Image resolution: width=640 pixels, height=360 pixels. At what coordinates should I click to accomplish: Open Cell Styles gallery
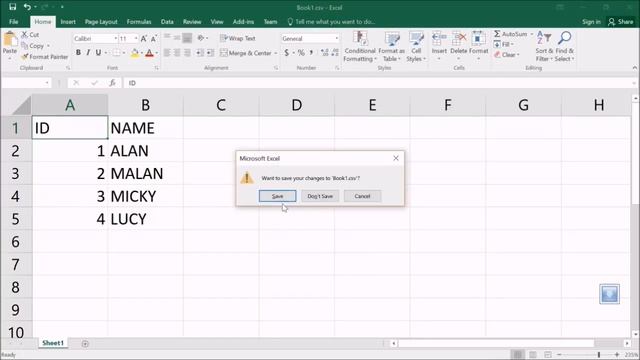pyautogui.click(x=416, y=47)
